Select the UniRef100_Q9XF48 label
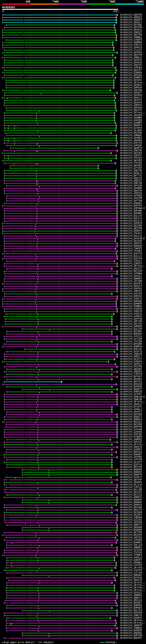 [131, 319]
